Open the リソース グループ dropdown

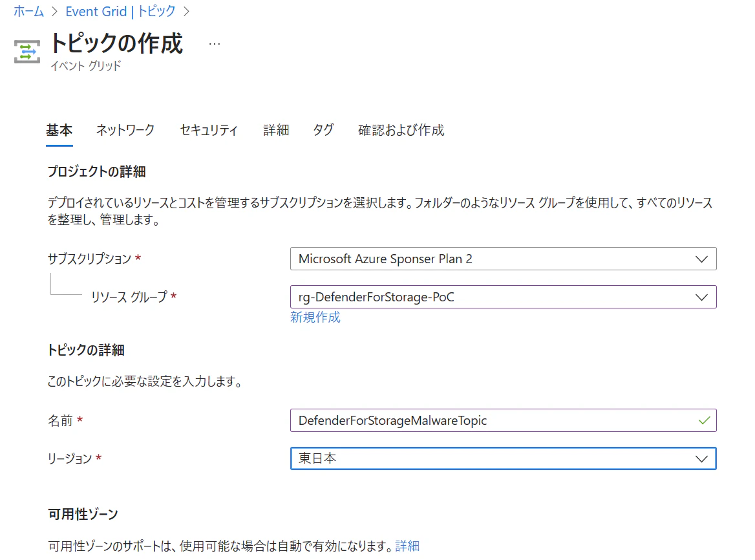(503, 297)
